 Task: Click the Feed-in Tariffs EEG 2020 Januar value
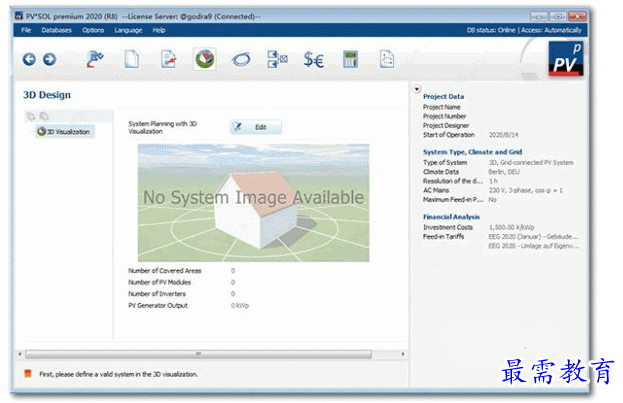pos(533,236)
